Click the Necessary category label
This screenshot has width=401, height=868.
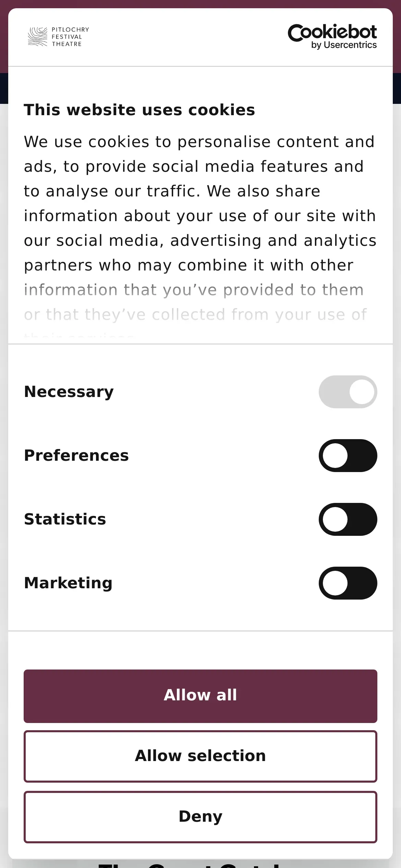click(x=69, y=392)
